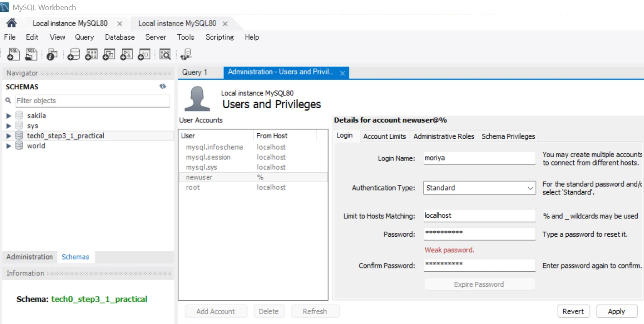Search table data toolbar icon

[165, 54]
